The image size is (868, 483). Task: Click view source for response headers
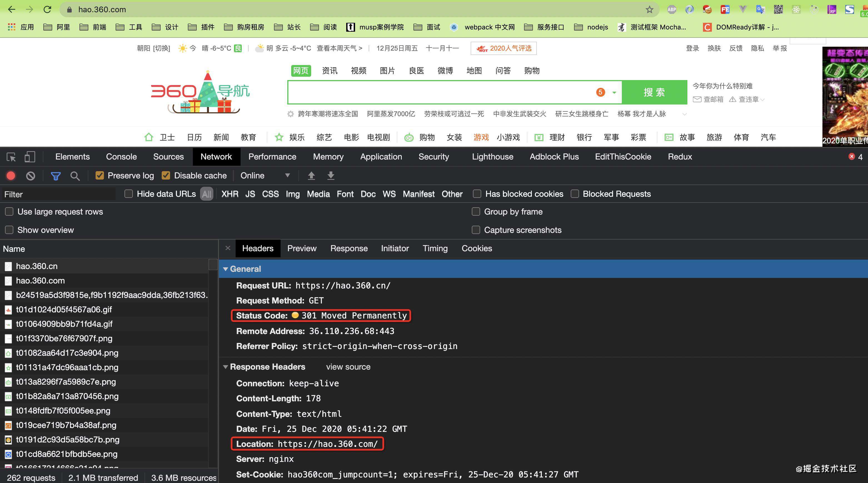348,367
